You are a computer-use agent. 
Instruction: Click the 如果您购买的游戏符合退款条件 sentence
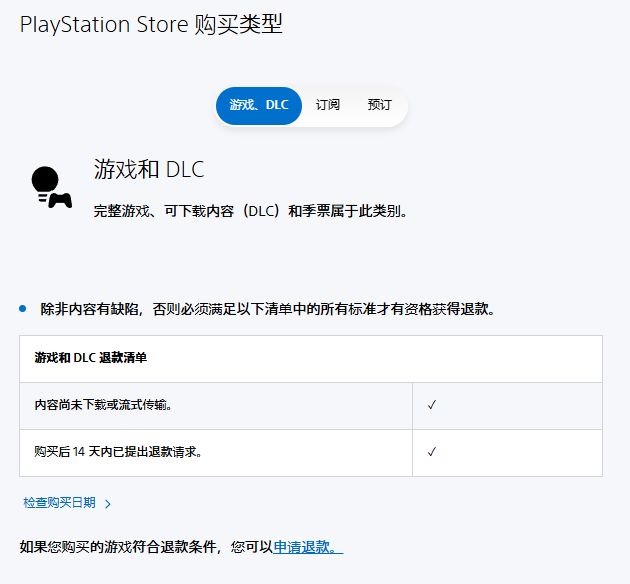[x=146, y=547]
